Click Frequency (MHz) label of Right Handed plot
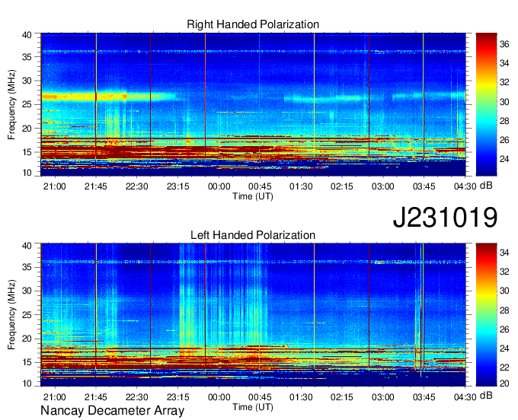Image resolution: width=518 pixels, height=420 pixels. tap(11, 104)
